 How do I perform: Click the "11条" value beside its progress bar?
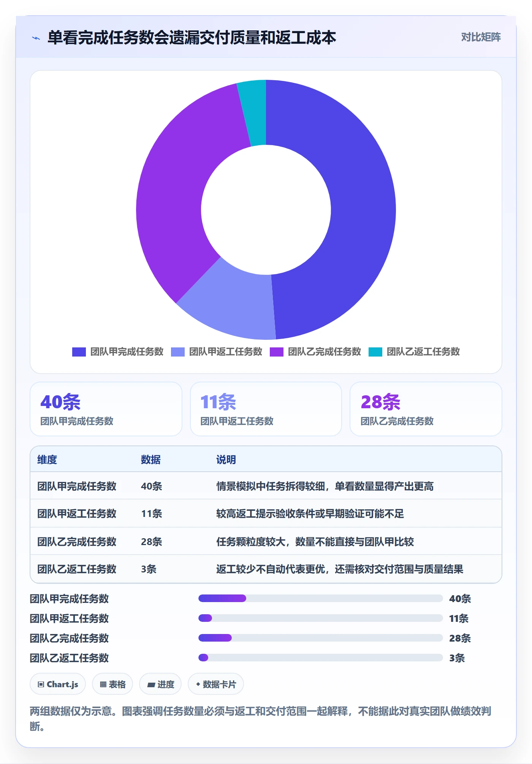(459, 618)
